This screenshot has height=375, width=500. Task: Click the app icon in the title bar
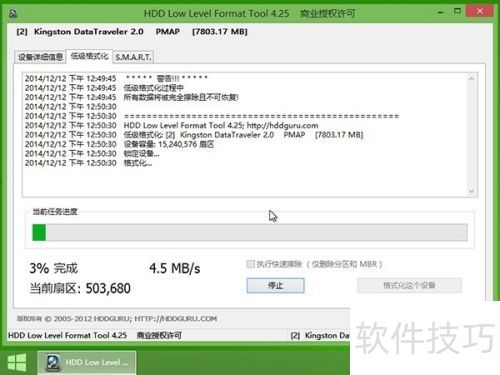pyautogui.click(x=13, y=14)
